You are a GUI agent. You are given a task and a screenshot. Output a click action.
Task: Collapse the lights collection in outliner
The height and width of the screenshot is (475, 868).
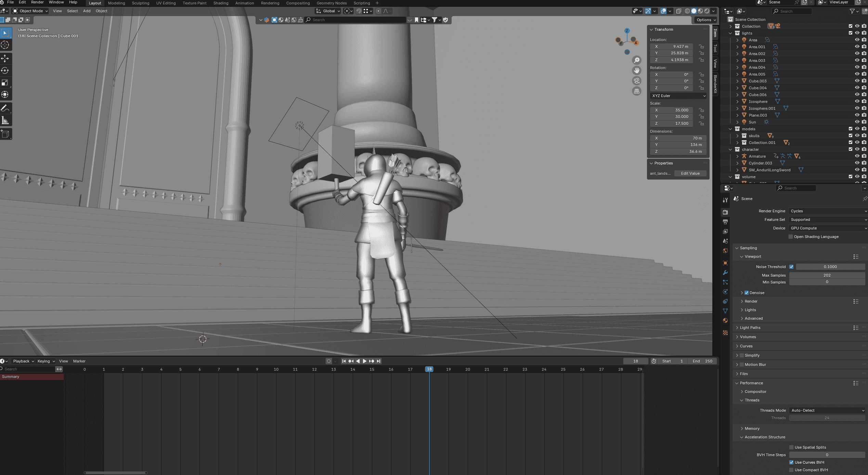click(730, 33)
